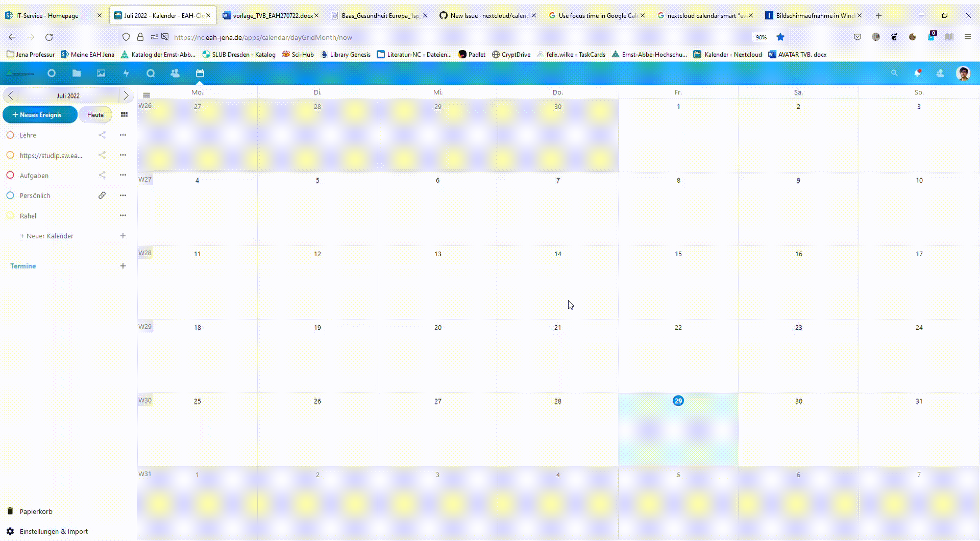
Task: Toggle visibility of the Lehre calendar
Action: (11, 135)
